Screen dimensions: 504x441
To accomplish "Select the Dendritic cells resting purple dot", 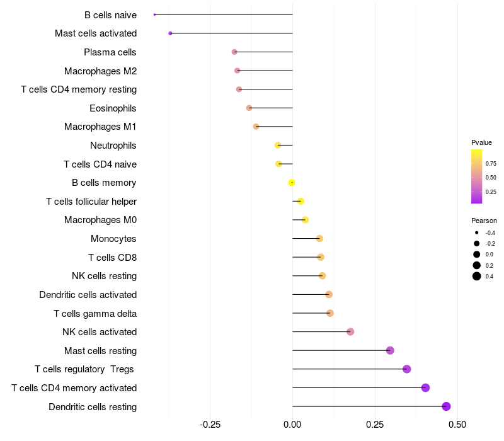I will coord(446,406).
